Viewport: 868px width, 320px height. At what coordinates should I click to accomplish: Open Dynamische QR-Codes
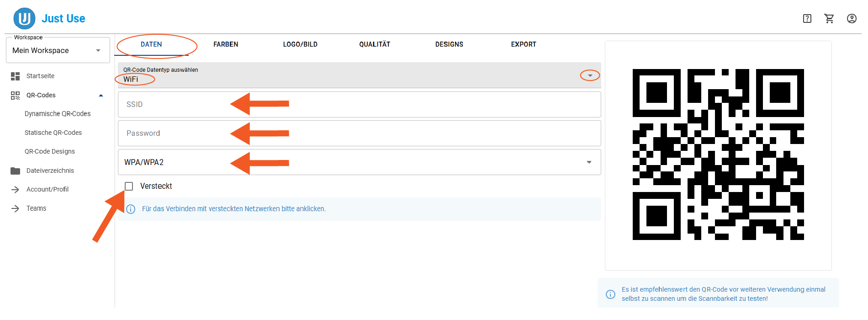(58, 114)
